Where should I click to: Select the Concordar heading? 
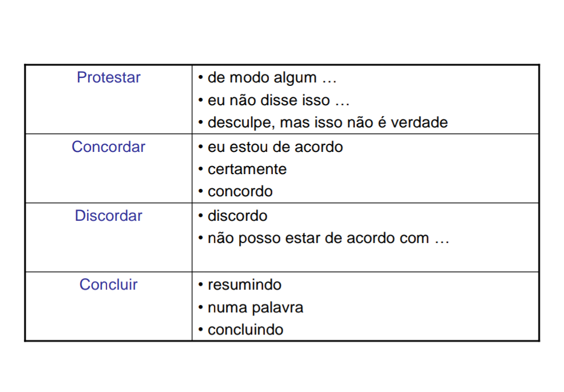point(108,147)
